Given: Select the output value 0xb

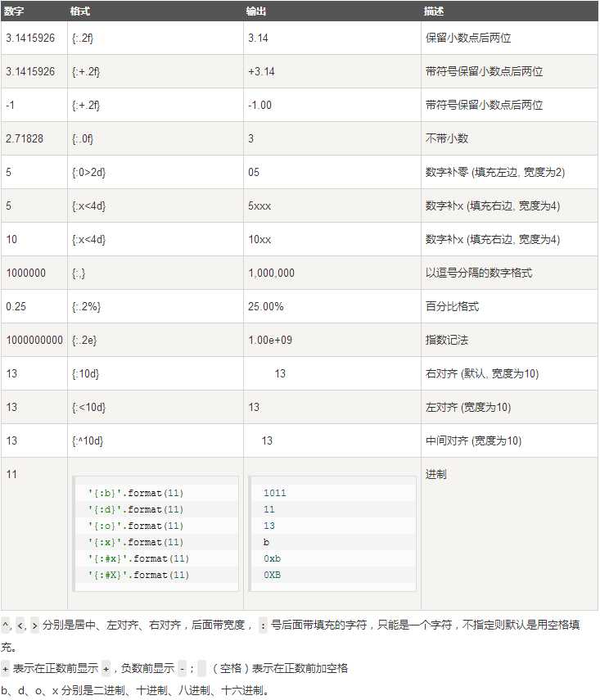Looking at the screenshot, I should [x=272, y=558].
